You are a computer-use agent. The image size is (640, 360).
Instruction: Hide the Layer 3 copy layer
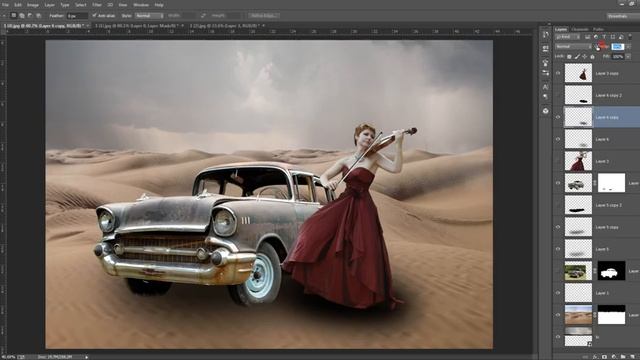click(558, 73)
